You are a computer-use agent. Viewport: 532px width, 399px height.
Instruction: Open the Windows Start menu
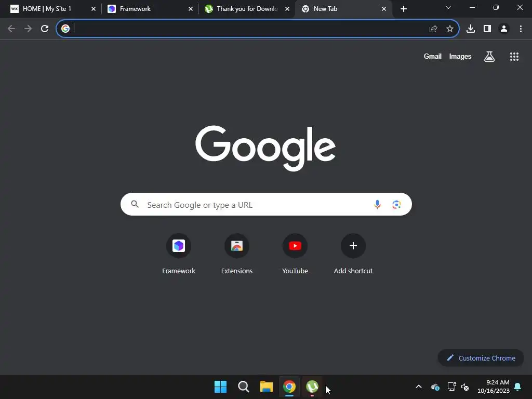220,387
